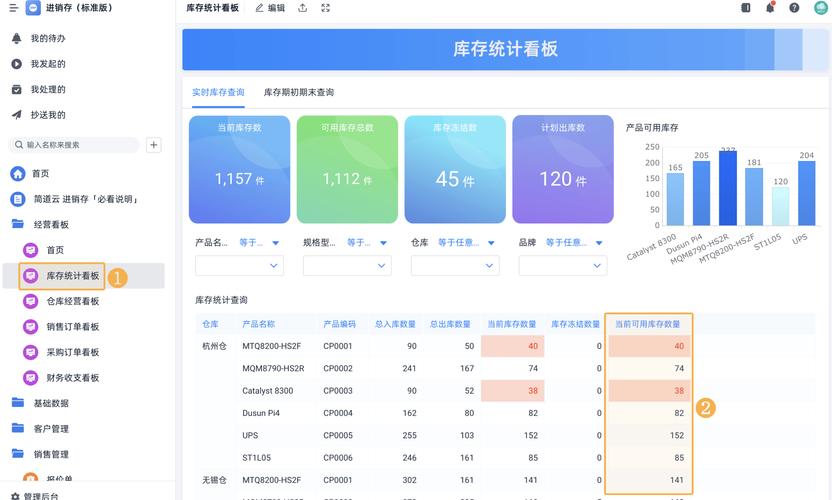Click the 库存冻结数 45 card

coord(455,169)
